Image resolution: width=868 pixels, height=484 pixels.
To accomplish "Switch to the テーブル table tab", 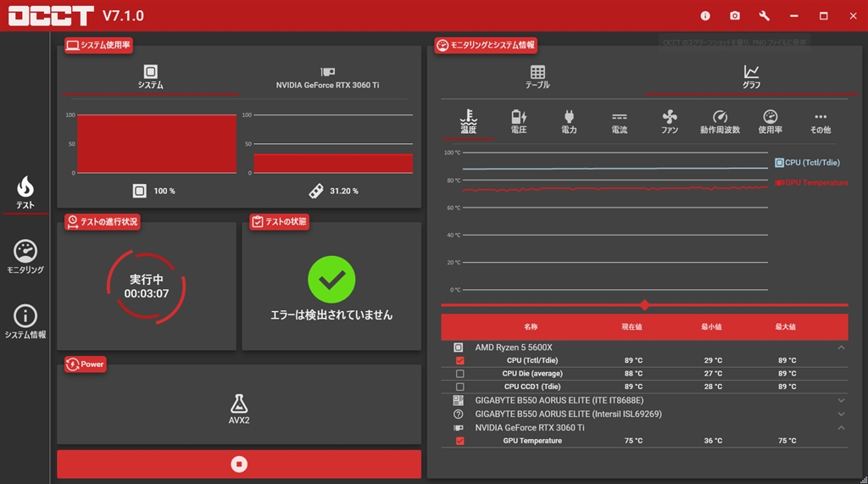I will pyautogui.click(x=537, y=77).
